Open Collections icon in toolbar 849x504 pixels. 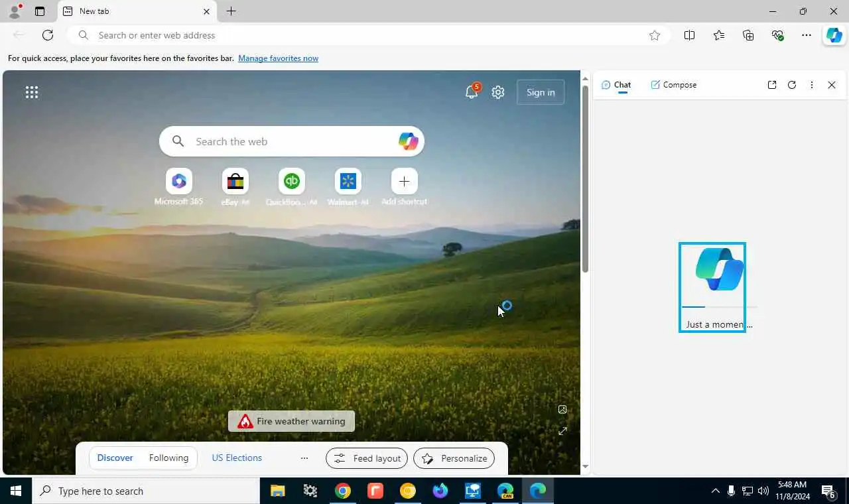tap(748, 35)
